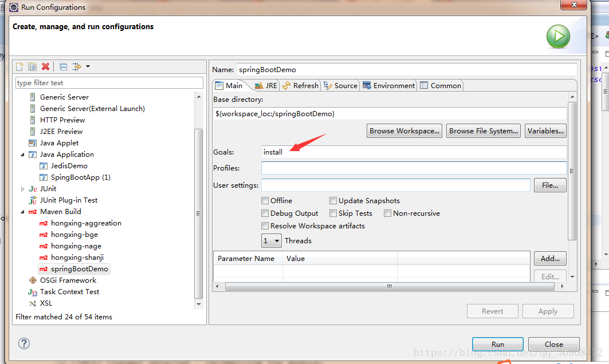
Task: Collapse the Maven Build node
Action: coord(22,212)
